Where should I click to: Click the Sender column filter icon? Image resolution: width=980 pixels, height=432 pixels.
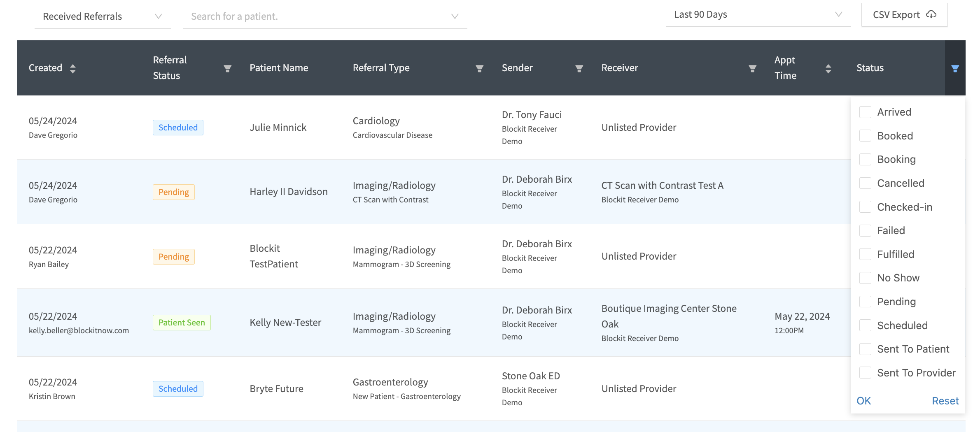(579, 68)
